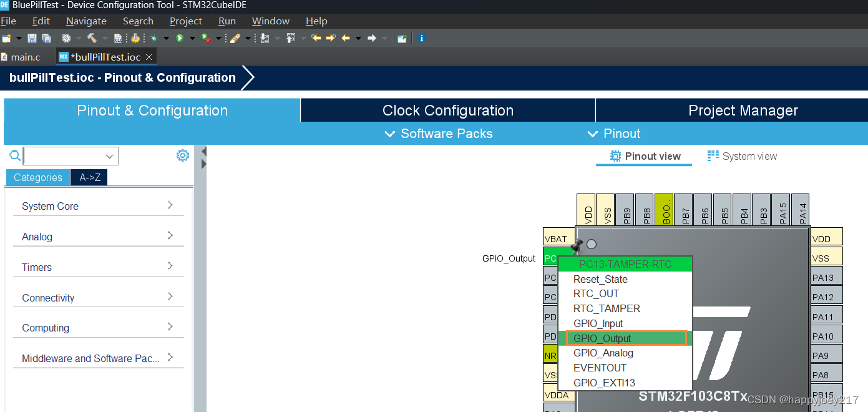
Task: Build the project with the hammer icon
Action: 92,38
